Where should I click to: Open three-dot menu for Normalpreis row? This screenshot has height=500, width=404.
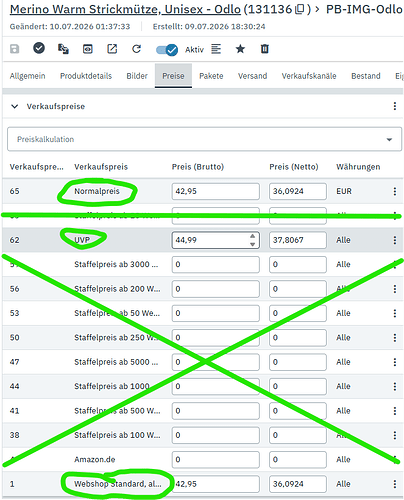(x=395, y=191)
